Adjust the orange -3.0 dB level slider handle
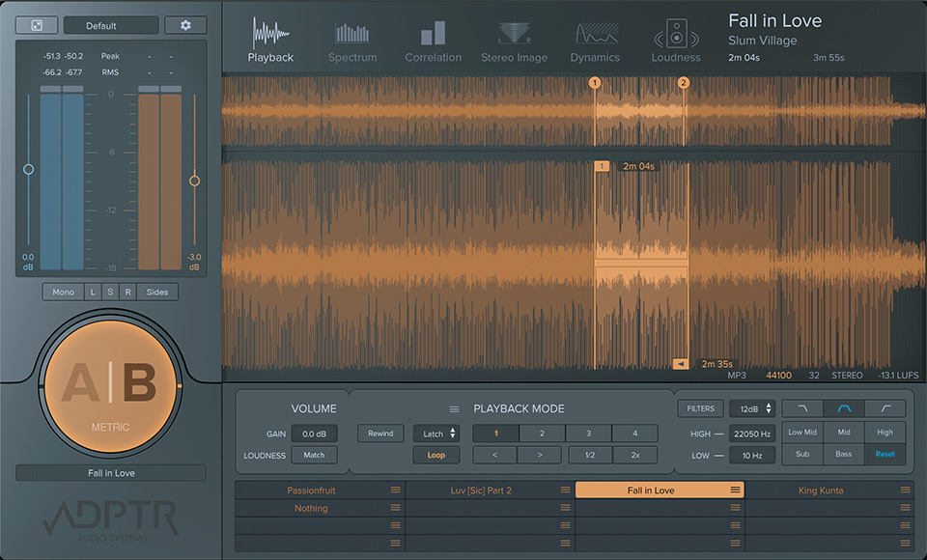 194,181
